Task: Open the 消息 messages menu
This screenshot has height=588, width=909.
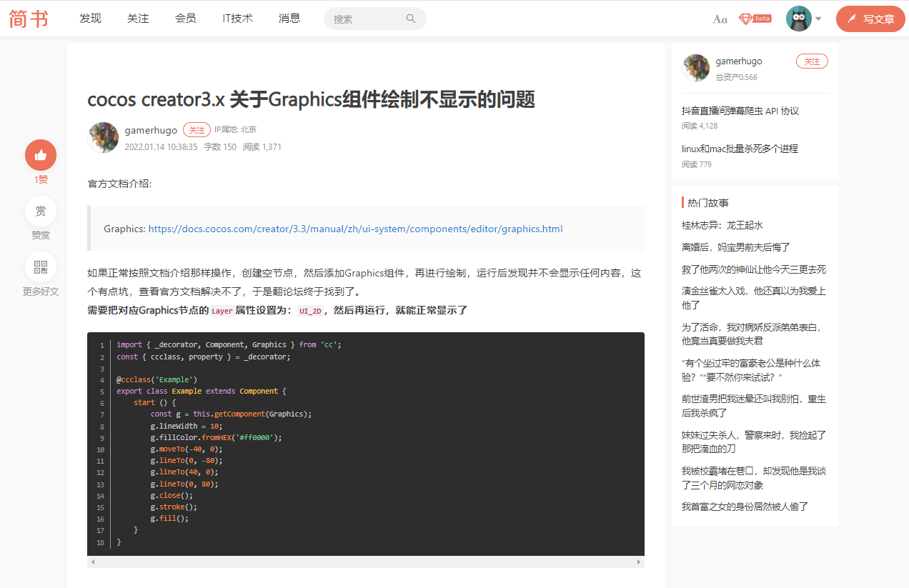Action: (x=289, y=19)
